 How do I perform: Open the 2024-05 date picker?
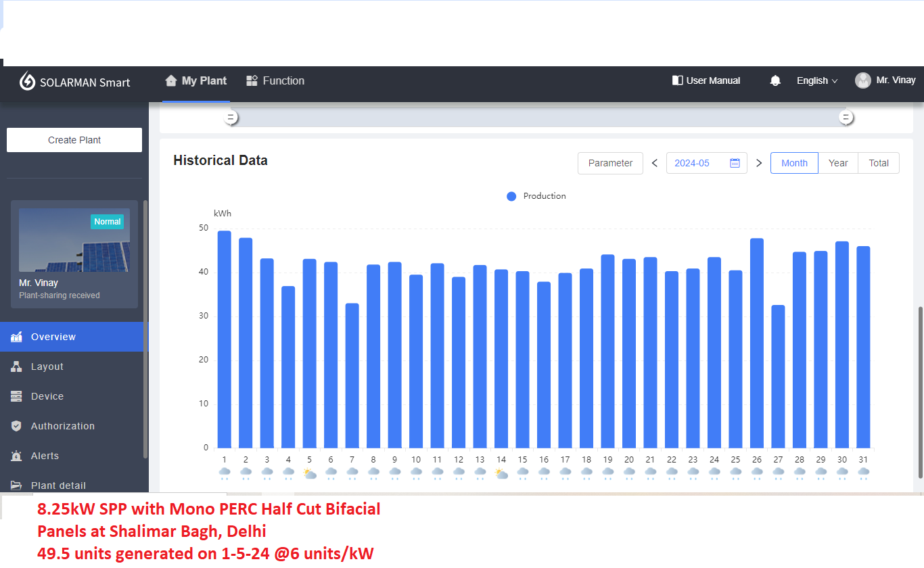707,163
